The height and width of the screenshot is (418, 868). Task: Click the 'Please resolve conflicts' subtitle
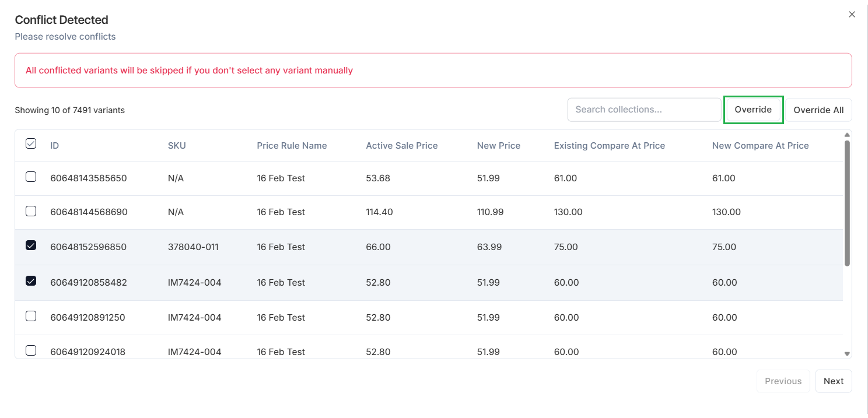tap(65, 37)
